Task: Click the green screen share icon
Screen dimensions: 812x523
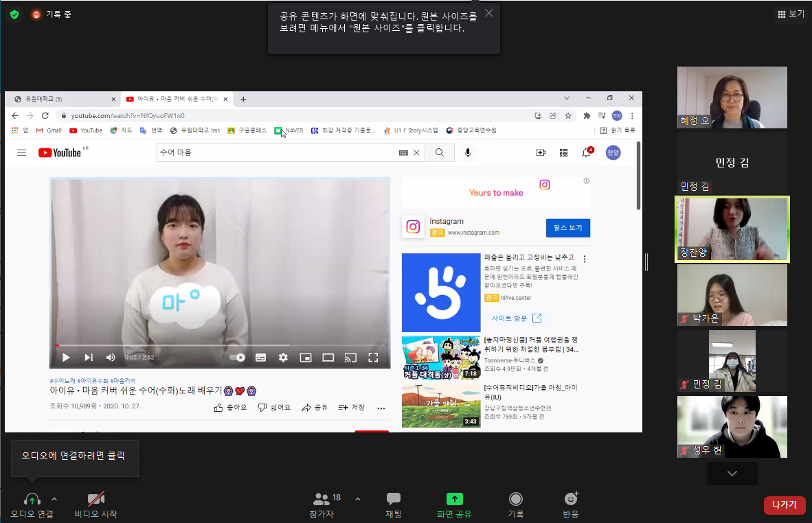Action: (x=454, y=500)
